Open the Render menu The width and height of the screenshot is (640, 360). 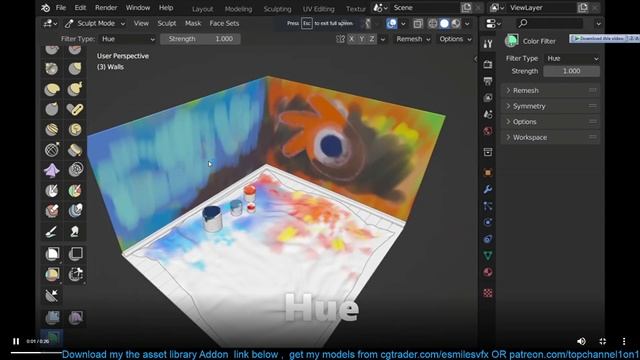click(x=106, y=8)
